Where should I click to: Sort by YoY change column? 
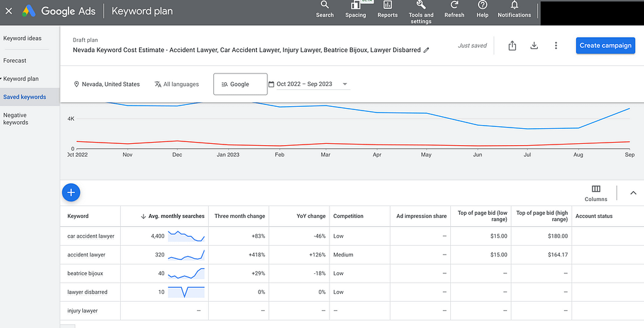[311, 216]
